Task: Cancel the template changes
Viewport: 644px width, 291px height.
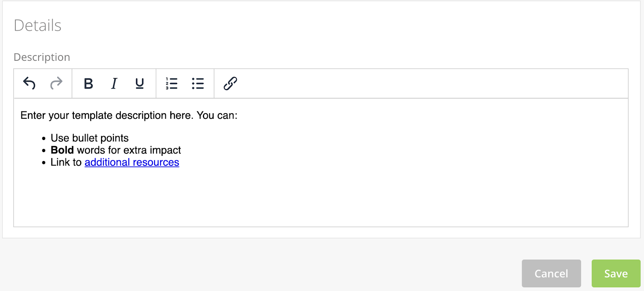Action: 551,273
